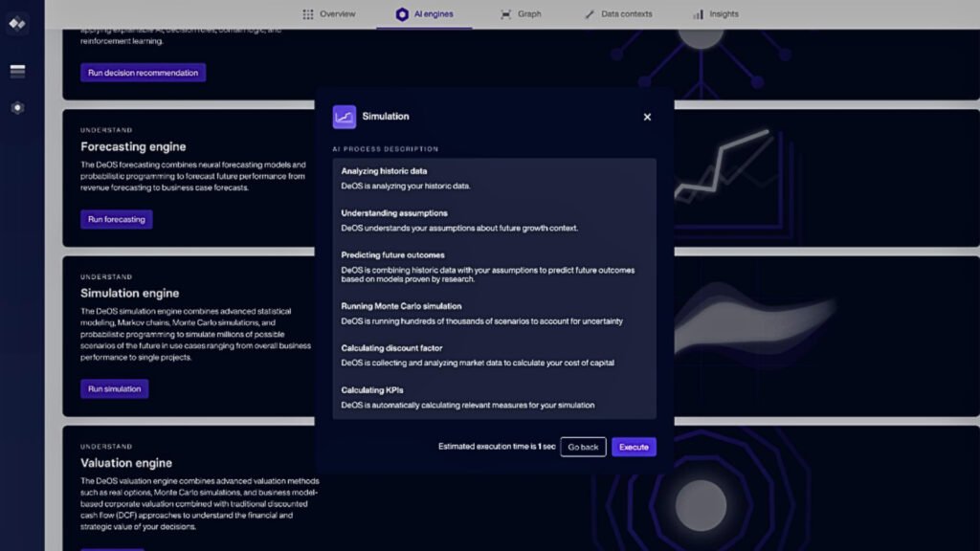Viewport: 980px width, 551px height.
Task: Click the Run forecasting button
Action: (x=116, y=219)
